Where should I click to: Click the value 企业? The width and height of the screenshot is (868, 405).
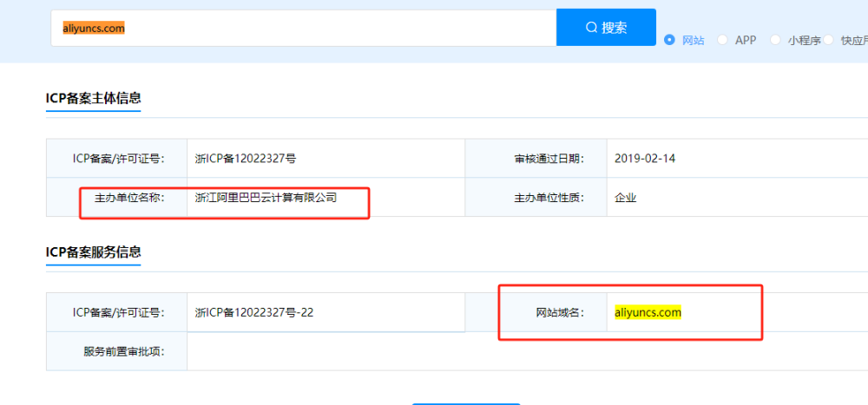point(626,198)
